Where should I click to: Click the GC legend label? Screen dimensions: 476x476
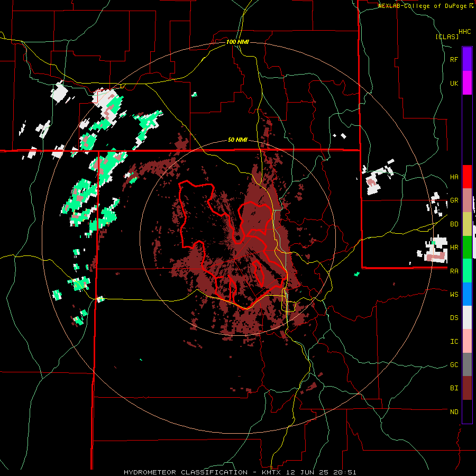pyautogui.click(x=454, y=365)
